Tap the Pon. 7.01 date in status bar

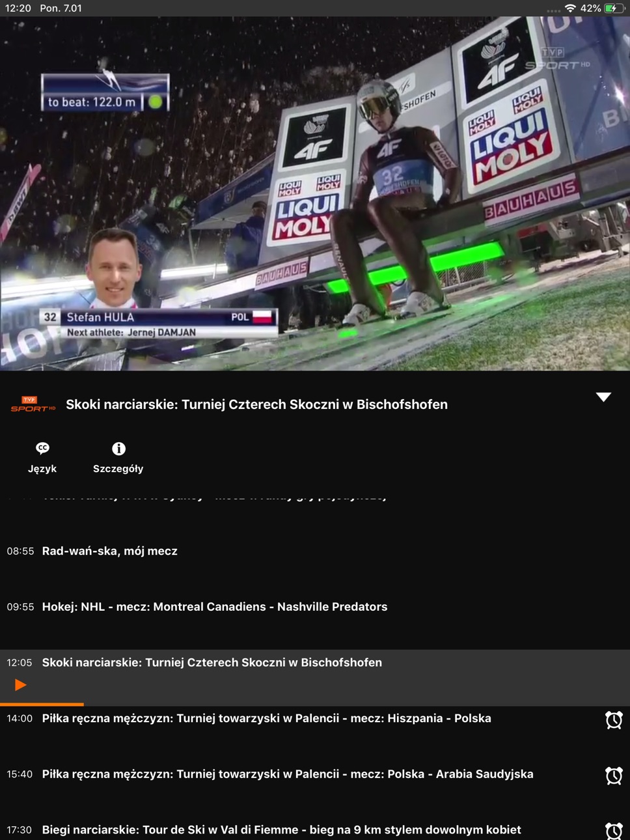click(x=61, y=8)
